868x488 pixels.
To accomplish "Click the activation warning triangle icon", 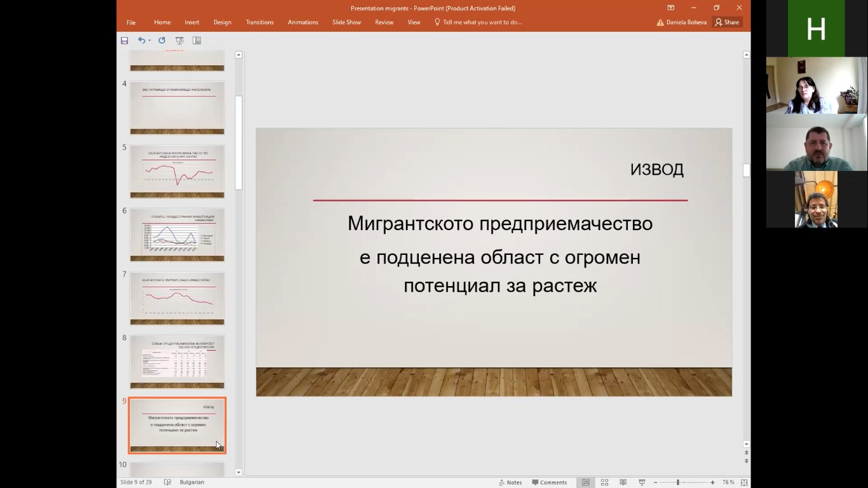I will click(x=660, y=22).
